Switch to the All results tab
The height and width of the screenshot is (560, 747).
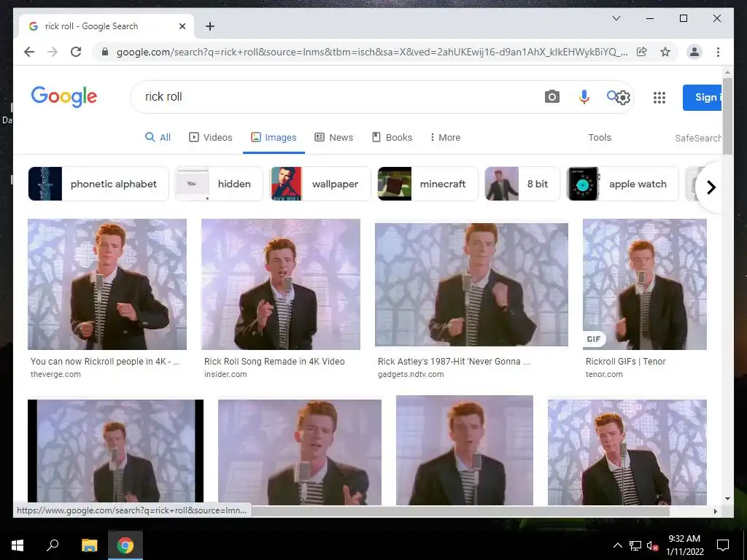click(x=158, y=137)
